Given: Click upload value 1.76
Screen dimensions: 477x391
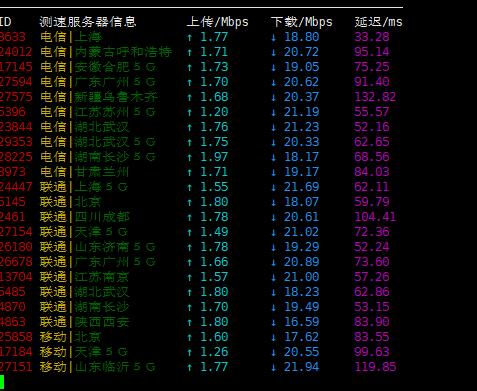Looking at the screenshot, I should (214, 127).
